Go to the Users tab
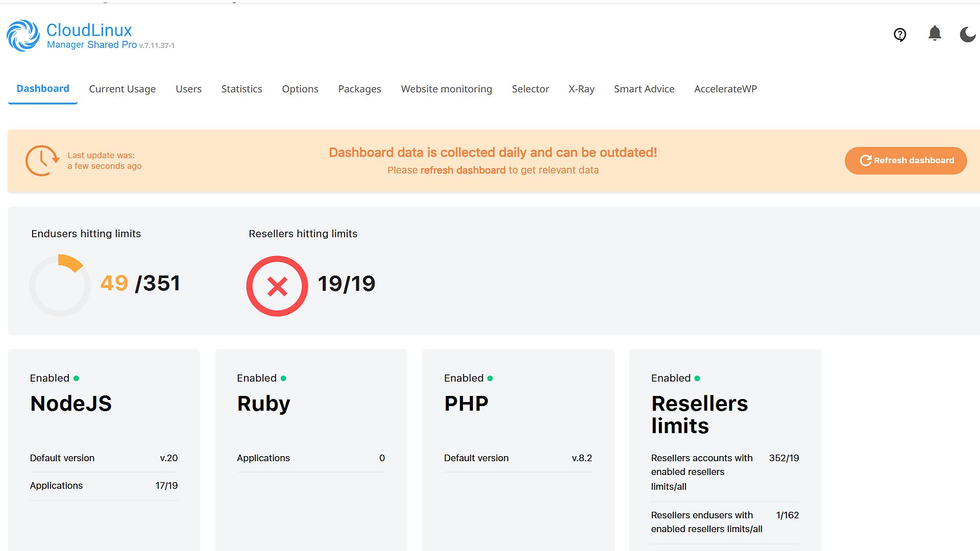Image resolution: width=980 pixels, height=551 pixels. [189, 89]
